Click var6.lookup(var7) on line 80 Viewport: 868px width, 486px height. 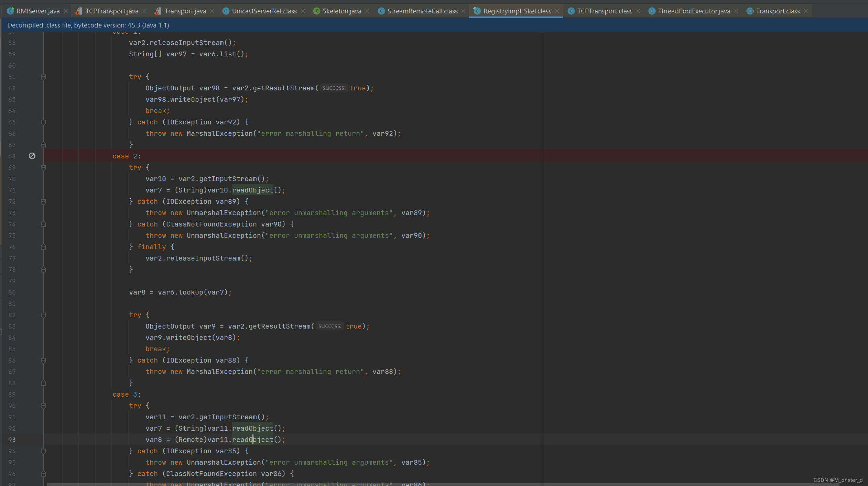[193, 292]
